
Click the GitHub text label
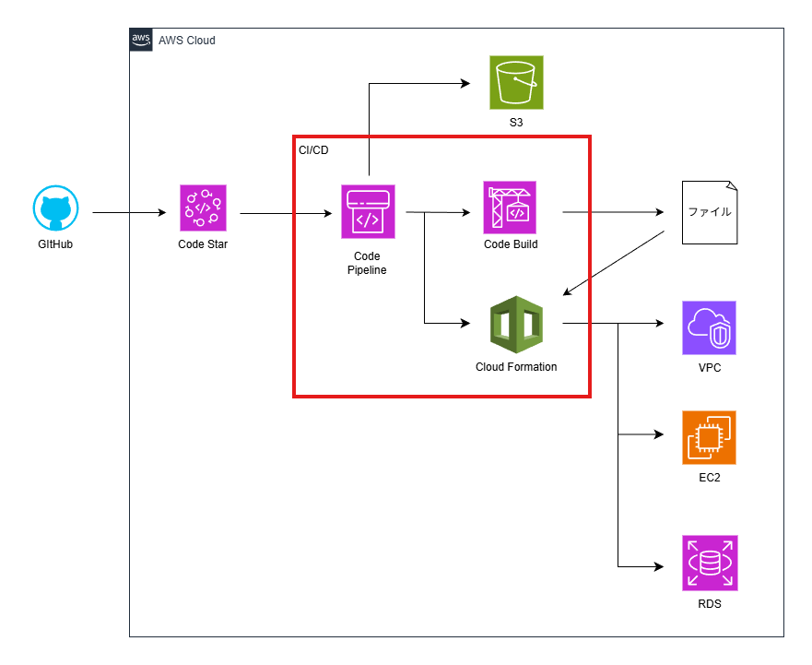tap(56, 245)
